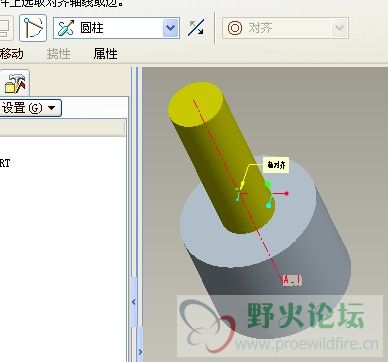The height and width of the screenshot is (362, 388).
Task: Select the yellow cylinder top face
Action: point(195,104)
